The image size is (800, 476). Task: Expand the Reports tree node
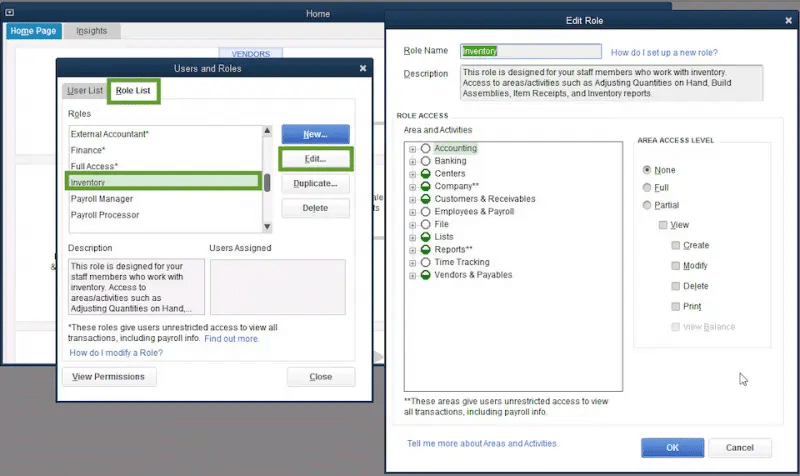(412, 250)
